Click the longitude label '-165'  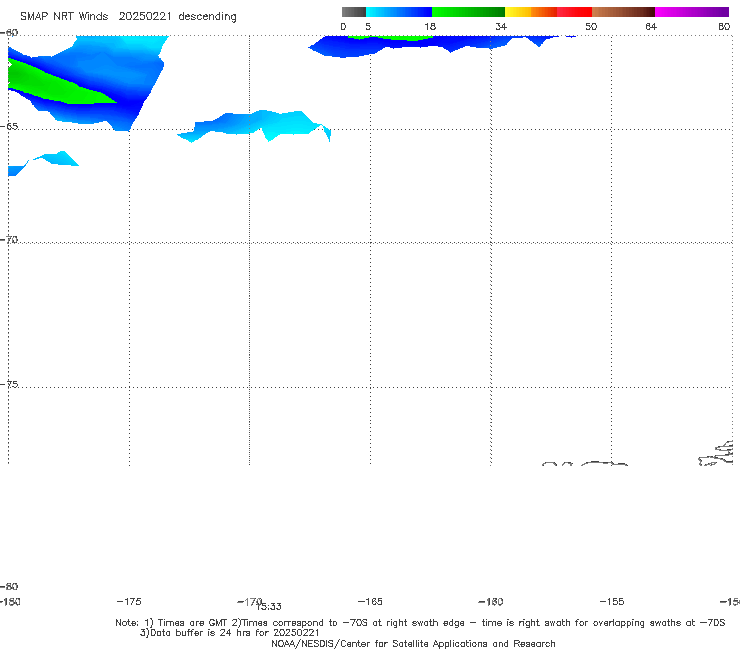[x=370, y=601]
